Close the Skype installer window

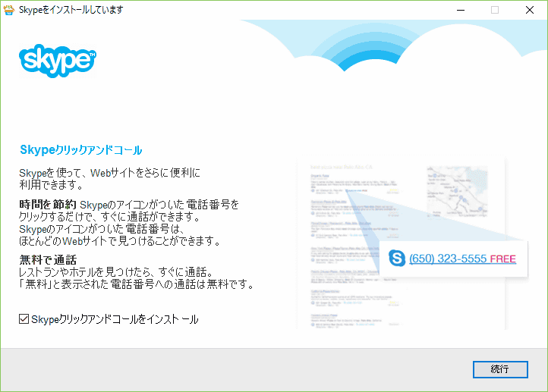click(x=530, y=10)
